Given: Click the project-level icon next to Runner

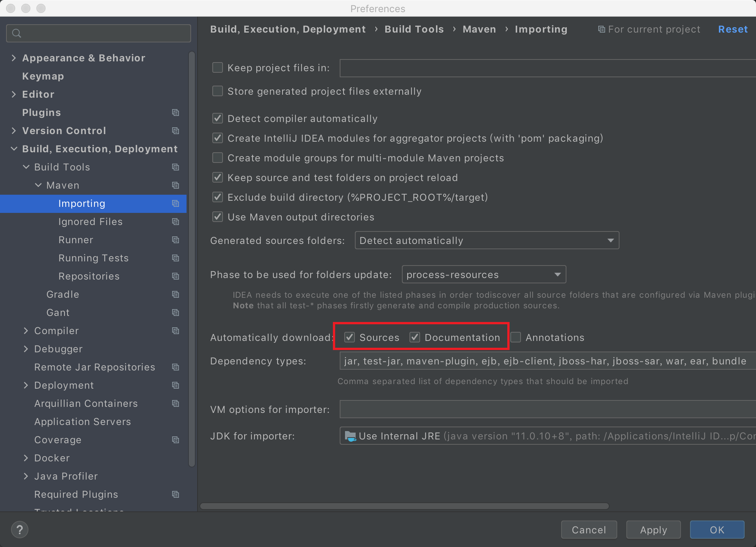Looking at the screenshot, I should (175, 240).
